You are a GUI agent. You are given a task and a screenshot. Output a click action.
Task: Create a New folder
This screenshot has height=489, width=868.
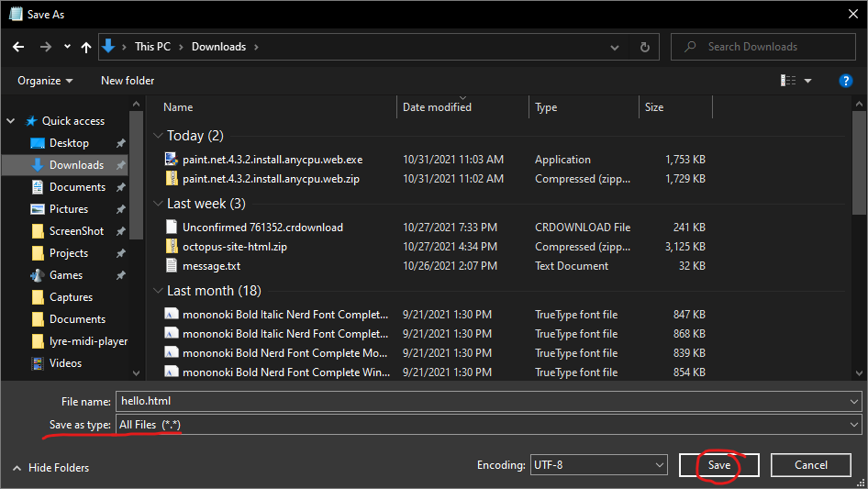[128, 81]
